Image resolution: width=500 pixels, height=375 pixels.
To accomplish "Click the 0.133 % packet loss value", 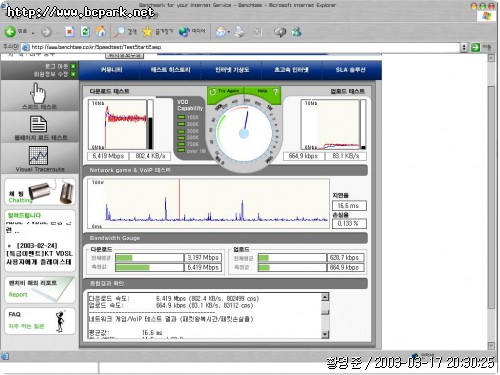I will [349, 223].
